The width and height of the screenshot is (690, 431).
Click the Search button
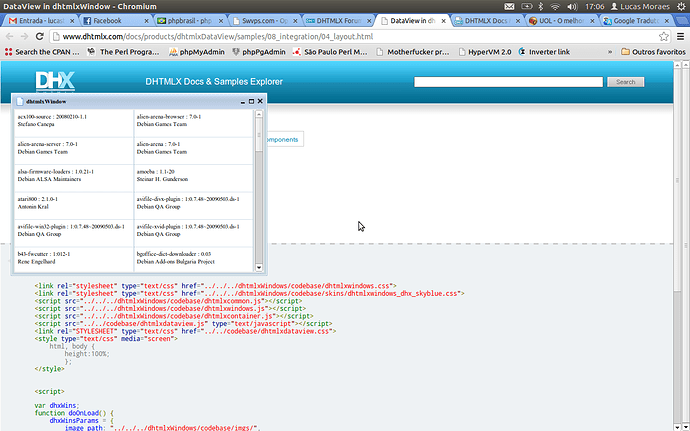click(625, 82)
